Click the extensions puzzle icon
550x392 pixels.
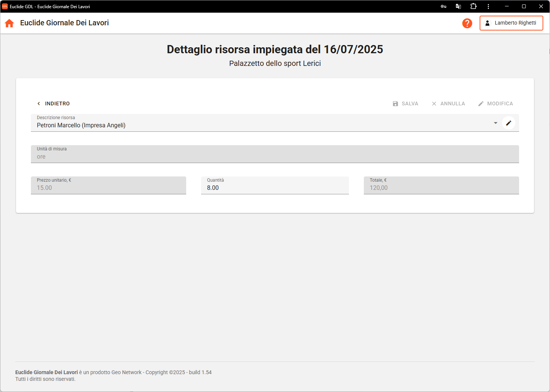coord(473,6)
